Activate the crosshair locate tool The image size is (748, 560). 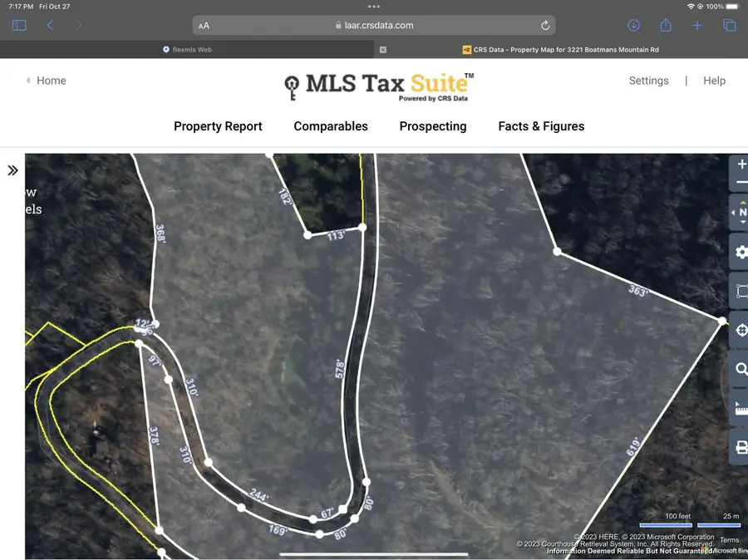pyautogui.click(x=739, y=331)
